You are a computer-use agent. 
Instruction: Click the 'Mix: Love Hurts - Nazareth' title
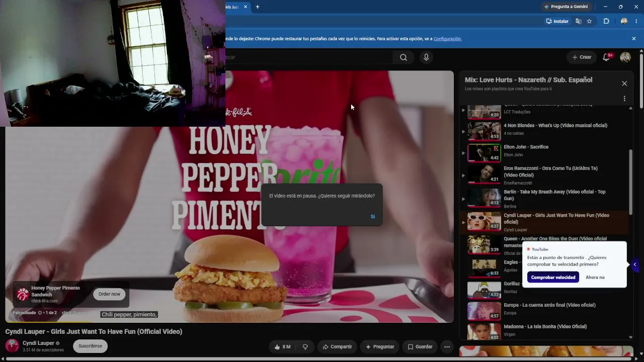point(528,80)
